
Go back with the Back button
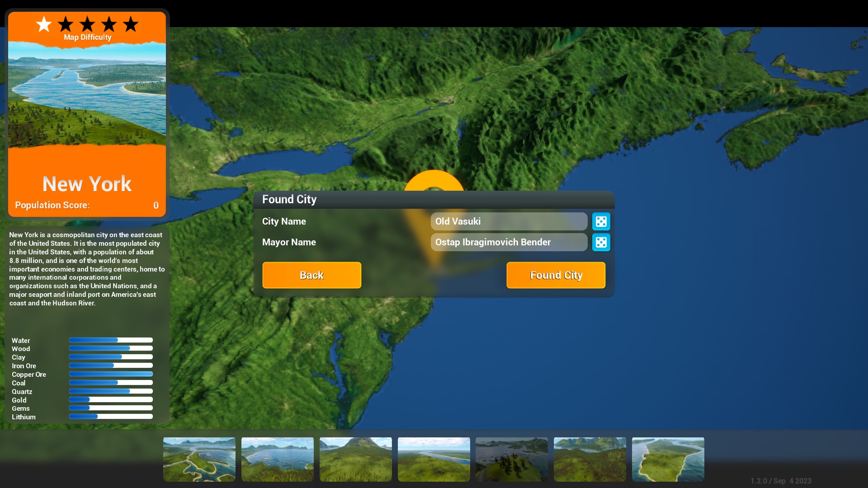click(x=311, y=275)
